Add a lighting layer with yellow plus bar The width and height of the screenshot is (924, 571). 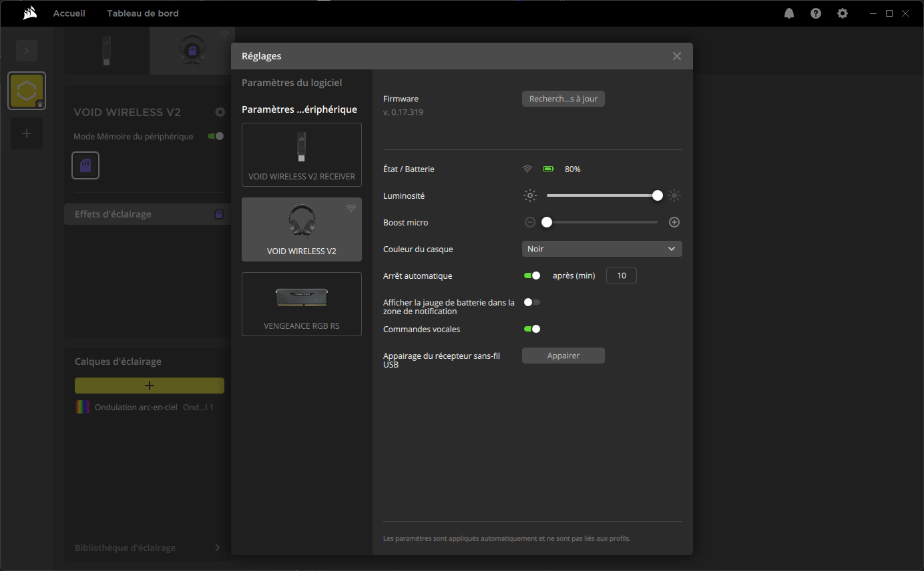pyautogui.click(x=150, y=386)
